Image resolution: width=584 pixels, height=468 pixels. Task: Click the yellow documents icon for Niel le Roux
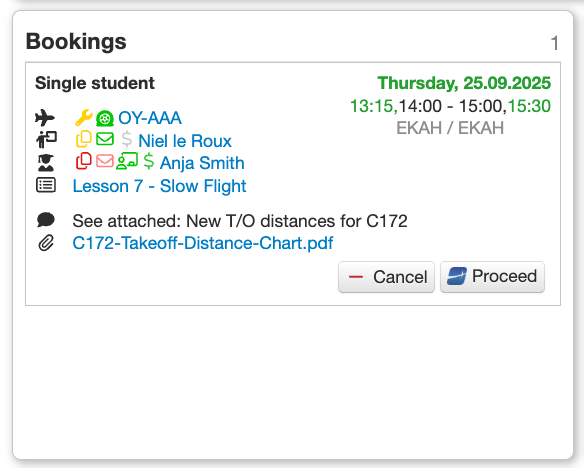84,139
